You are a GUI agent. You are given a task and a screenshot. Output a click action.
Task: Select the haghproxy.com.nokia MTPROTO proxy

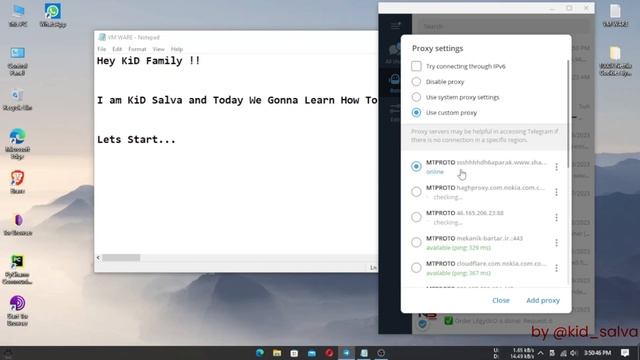[x=416, y=192]
